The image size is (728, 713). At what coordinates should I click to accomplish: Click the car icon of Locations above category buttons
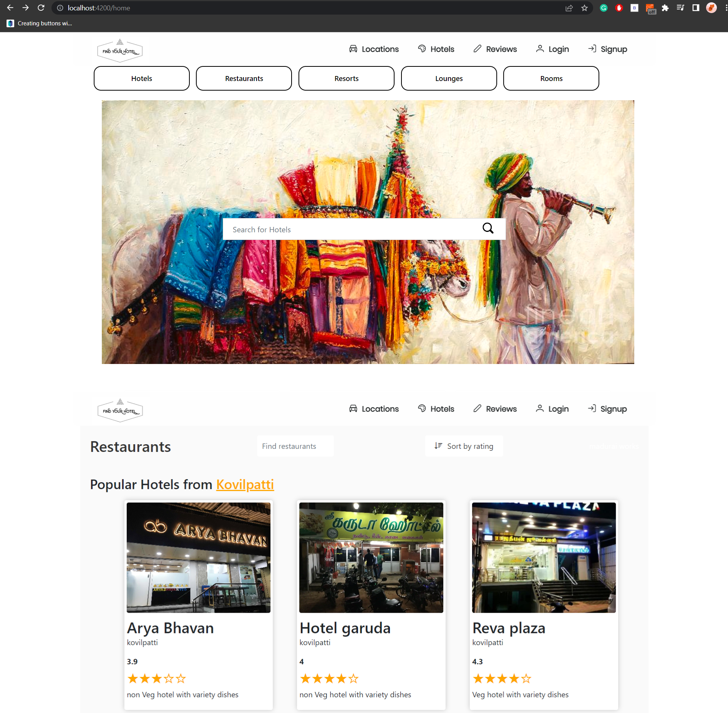tap(353, 49)
